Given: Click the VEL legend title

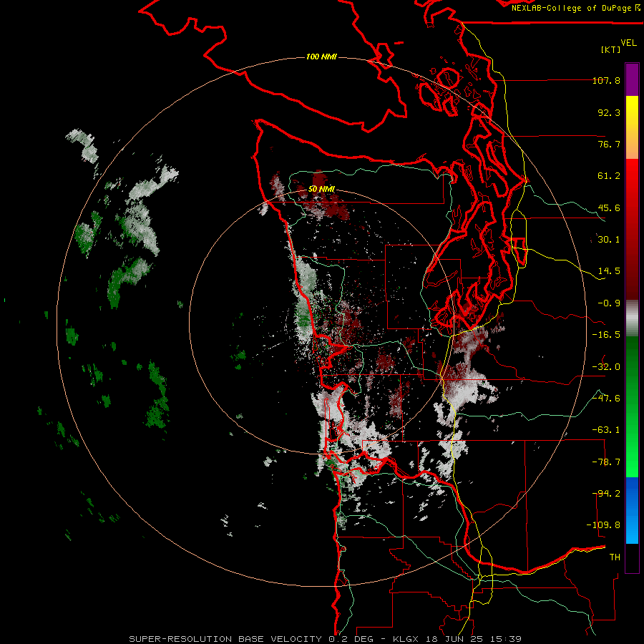Looking at the screenshot, I should (x=628, y=43).
